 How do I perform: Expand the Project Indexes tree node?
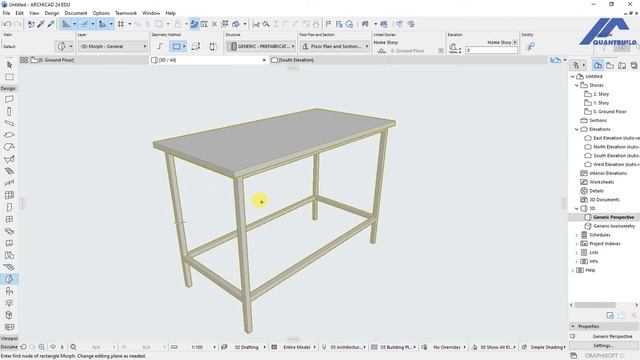coord(576,244)
